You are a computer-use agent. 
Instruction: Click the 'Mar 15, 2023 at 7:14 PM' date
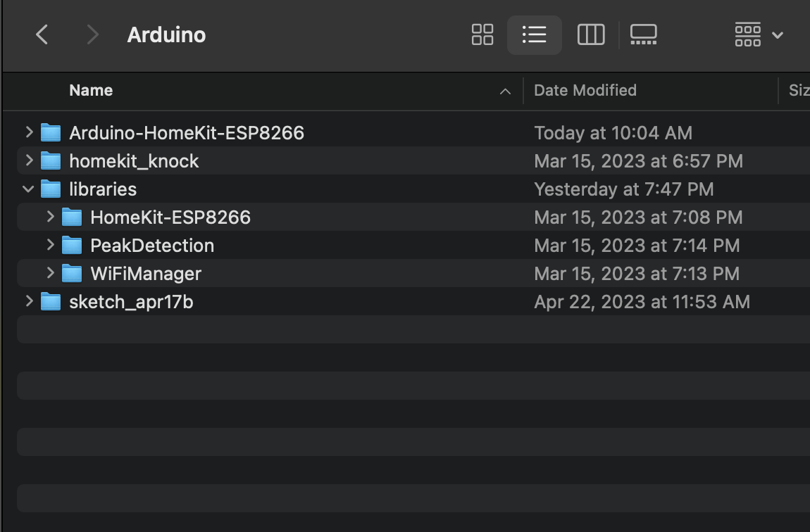point(637,246)
